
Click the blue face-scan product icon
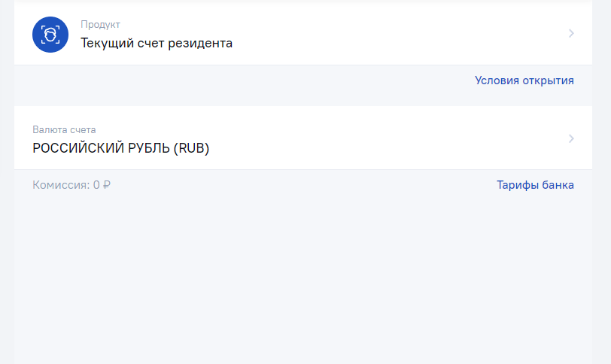tap(50, 35)
